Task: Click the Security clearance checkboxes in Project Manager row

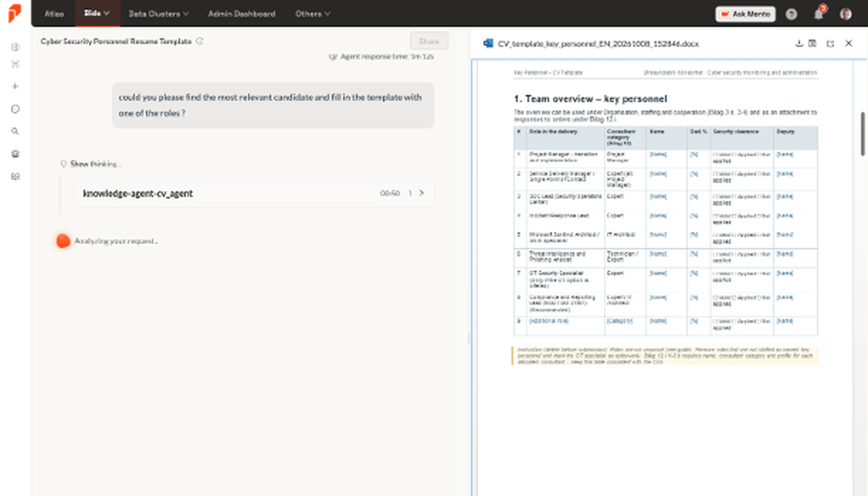Action: (741, 157)
